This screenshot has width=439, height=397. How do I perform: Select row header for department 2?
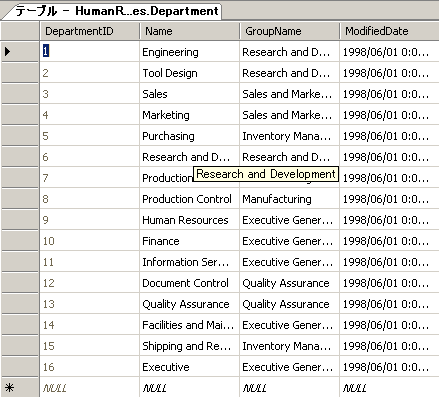pos(20,73)
